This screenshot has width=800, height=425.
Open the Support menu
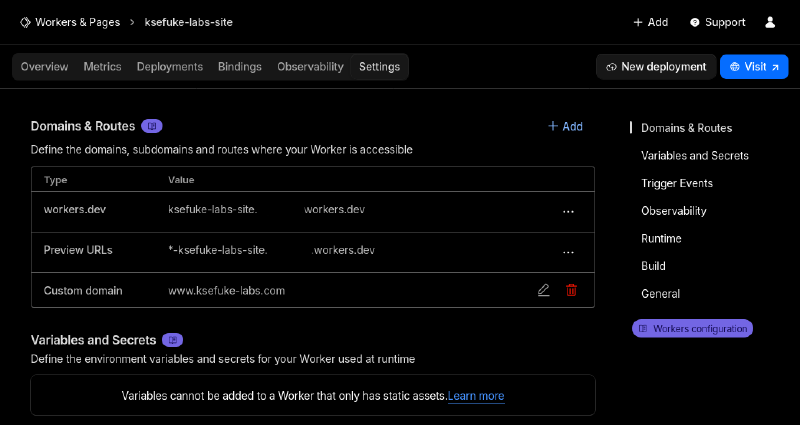[717, 22]
